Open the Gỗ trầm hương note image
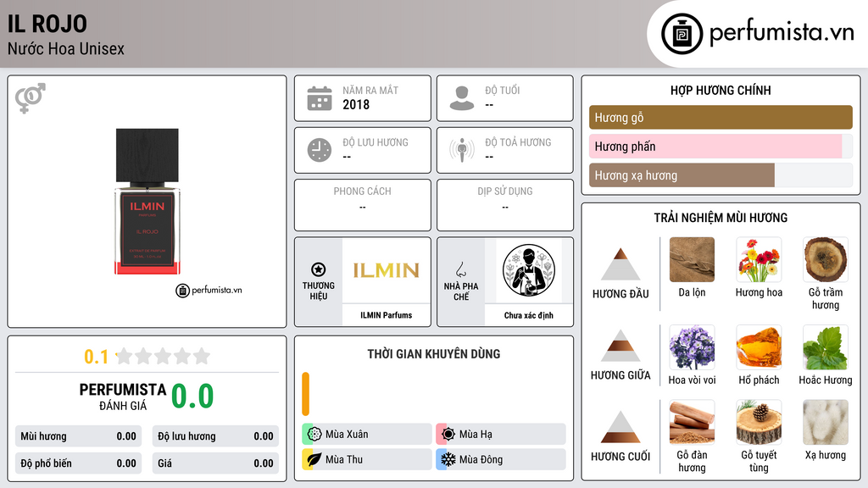This screenshot has width=868, height=488. 826,259
